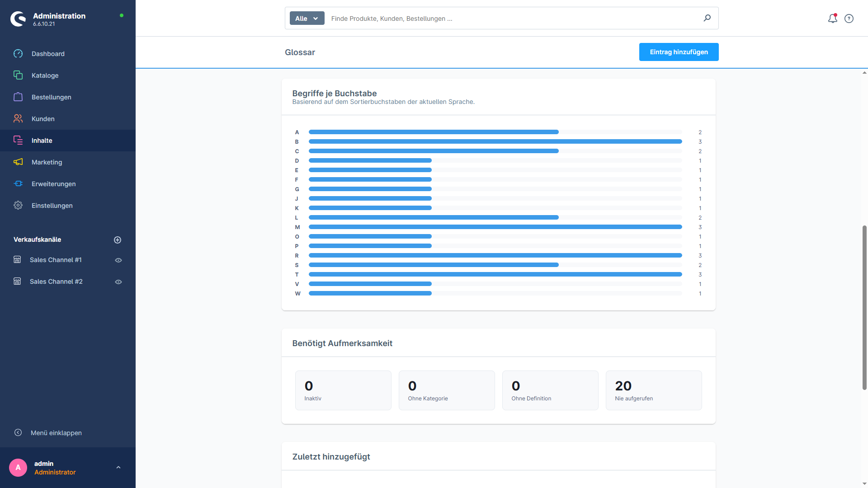Click the Shopware logo icon
This screenshot has width=868, height=488.
18,19
